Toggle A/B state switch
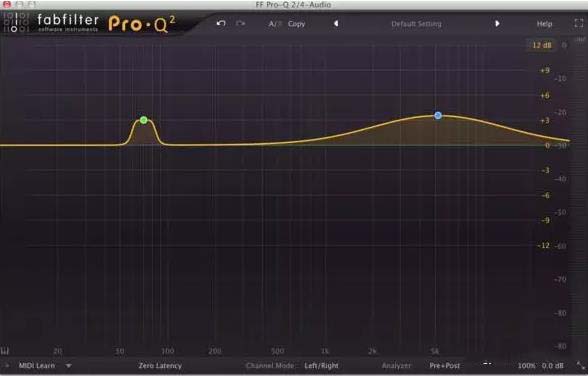This screenshot has height=376, width=588. (x=274, y=24)
